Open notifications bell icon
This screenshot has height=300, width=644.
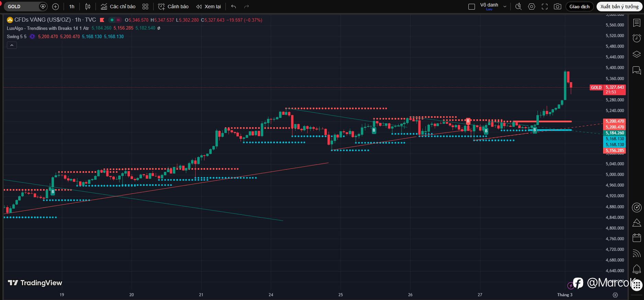click(636, 269)
